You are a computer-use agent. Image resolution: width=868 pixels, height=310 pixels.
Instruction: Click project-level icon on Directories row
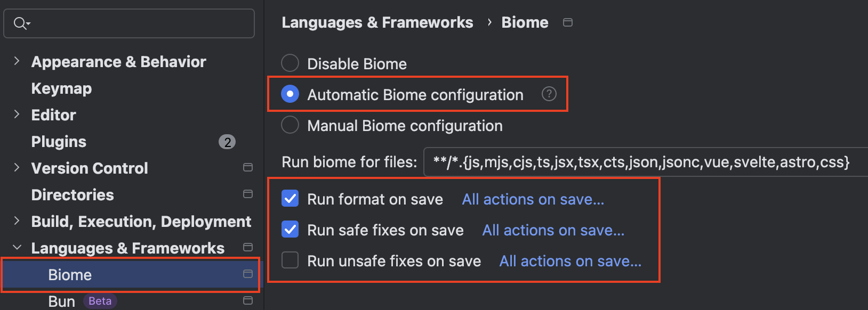tap(248, 194)
